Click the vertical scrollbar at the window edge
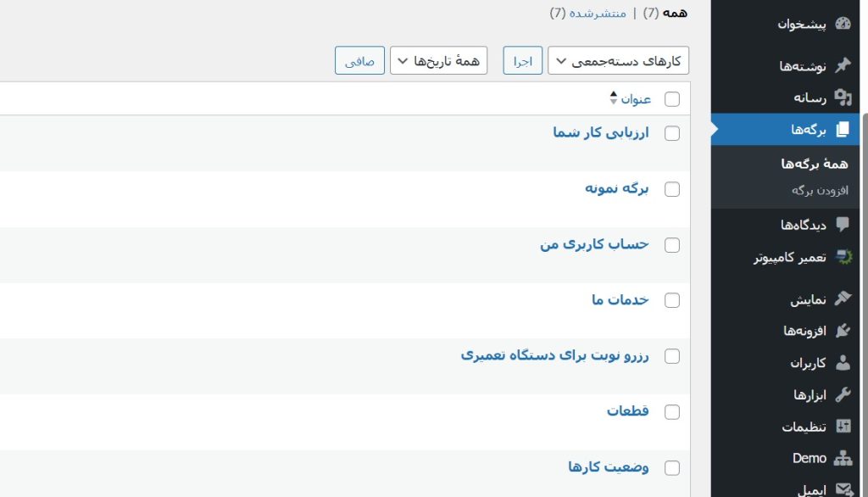This screenshot has height=497, width=868. 864,304
